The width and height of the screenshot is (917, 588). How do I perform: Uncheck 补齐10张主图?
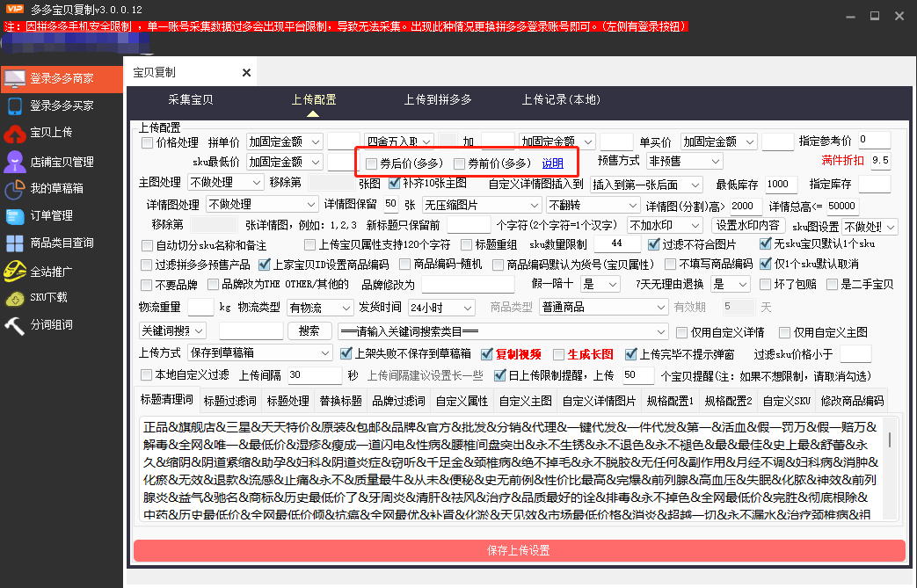395,183
